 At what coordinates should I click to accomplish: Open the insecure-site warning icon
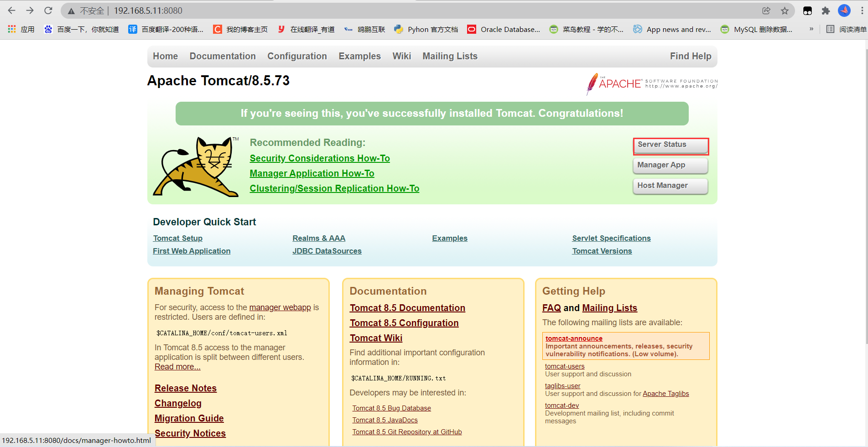pyautogui.click(x=71, y=11)
